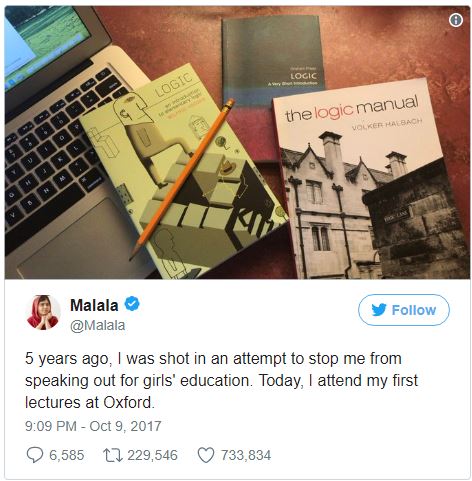Click the dark Logic Very Short Introduction book
Screen dimensions: 472x481
[x=272, y=60]
